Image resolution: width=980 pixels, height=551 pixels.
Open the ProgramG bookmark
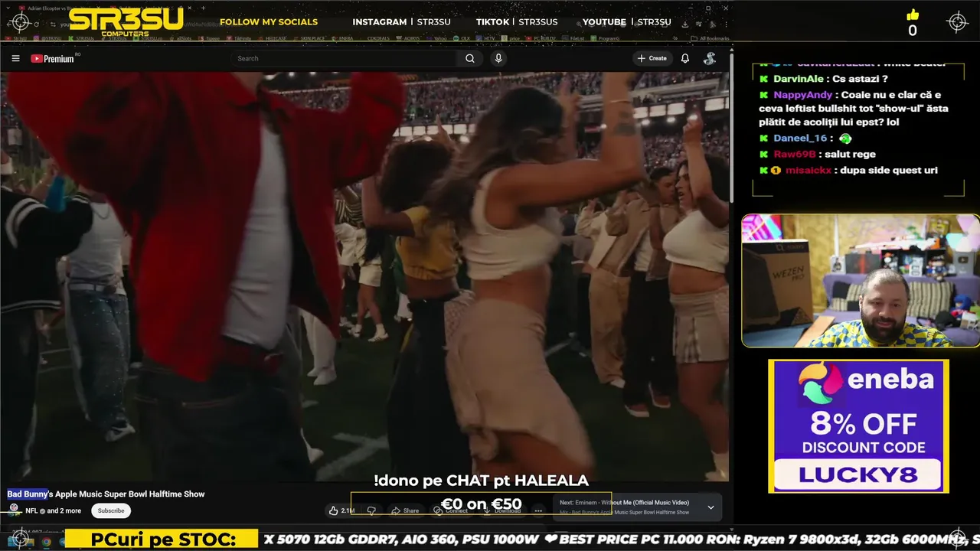click(x=604, y=37)
